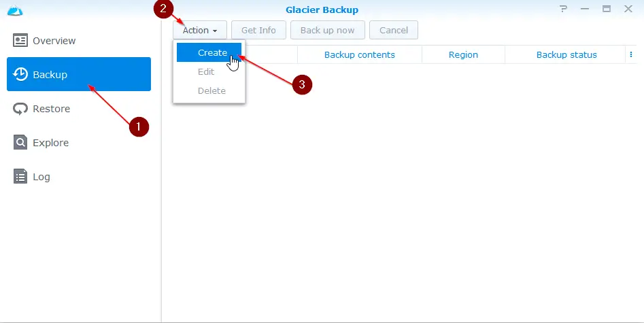Click the Back up now button

click(x=327, y=30)
